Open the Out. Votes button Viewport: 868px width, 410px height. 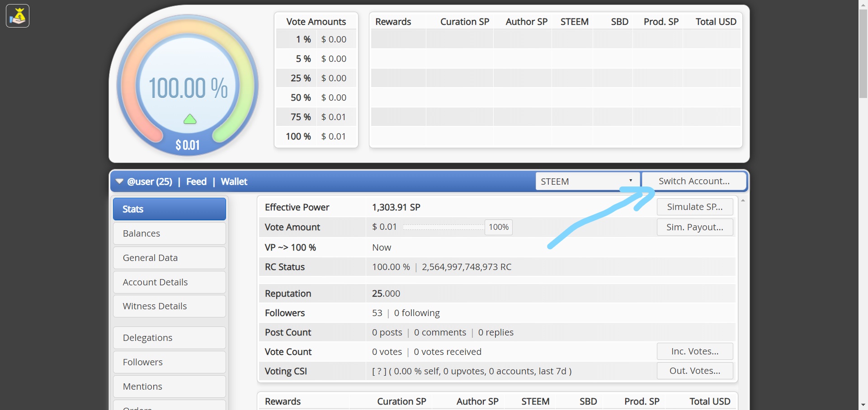click(695, 371)
